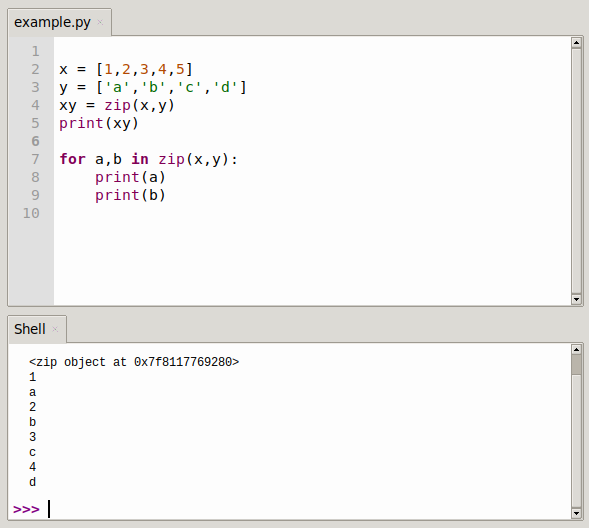589x528 pixels.
Task: Click Shell output line 'a'
Action: [x=33, y=392]
